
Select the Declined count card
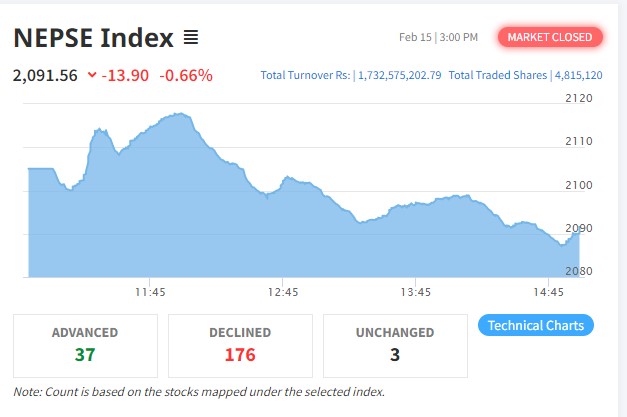point(239,344)
